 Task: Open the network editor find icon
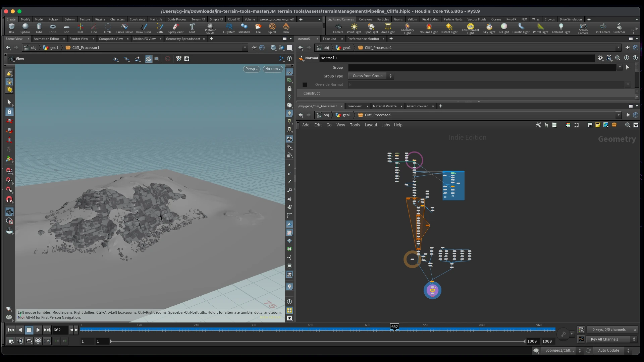point(628,125)
